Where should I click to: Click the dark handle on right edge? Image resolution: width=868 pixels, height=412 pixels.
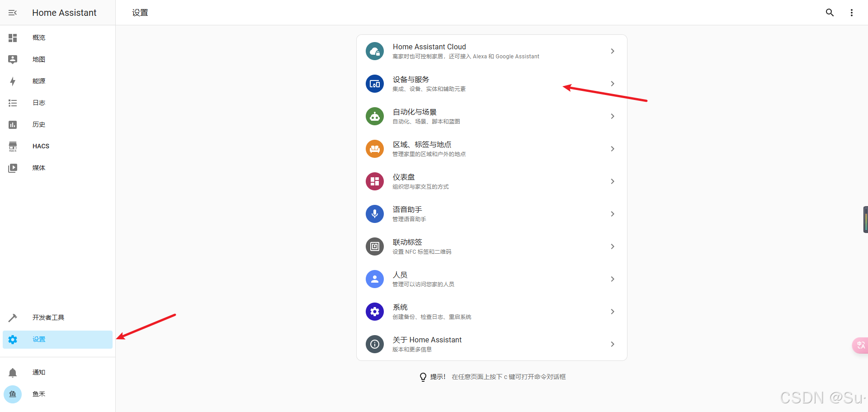pos(865,219)
